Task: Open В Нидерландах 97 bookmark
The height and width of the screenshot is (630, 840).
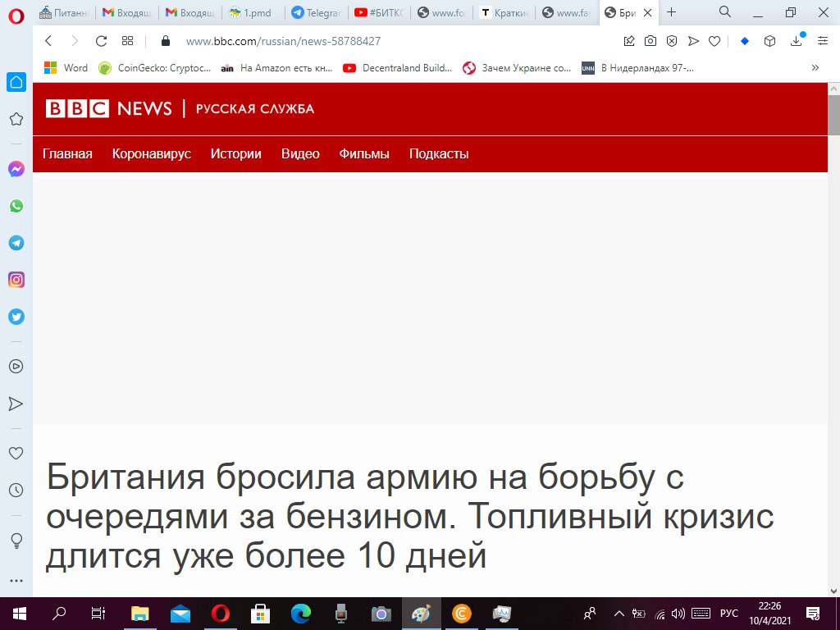Action: click(638, 67)
